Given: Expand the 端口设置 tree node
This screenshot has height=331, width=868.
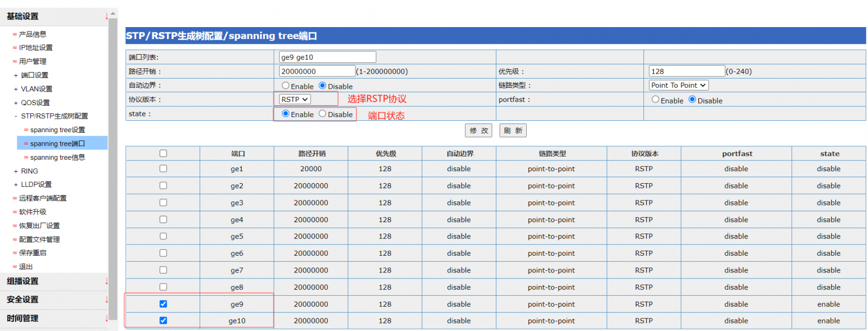Looking at the screenshot, I should coord(16,75).
